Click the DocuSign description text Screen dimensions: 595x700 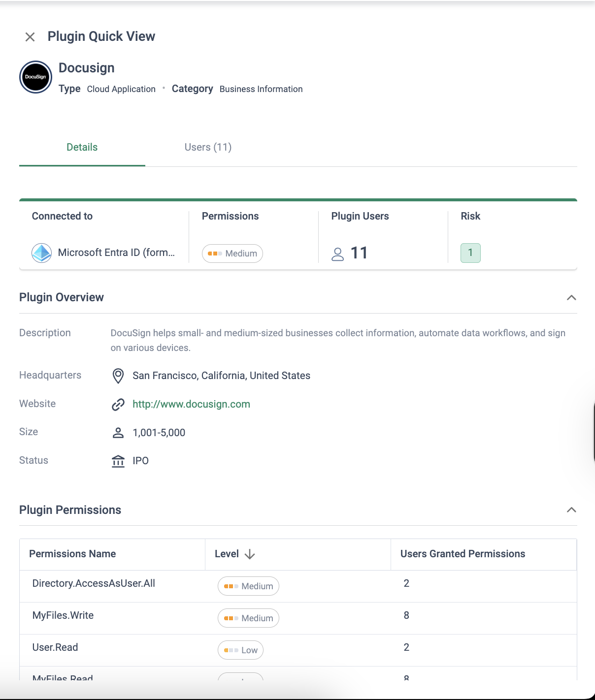338,340
